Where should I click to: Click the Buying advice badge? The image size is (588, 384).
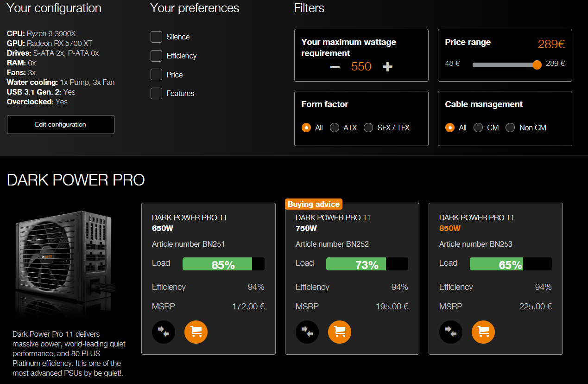coord(314,204)
